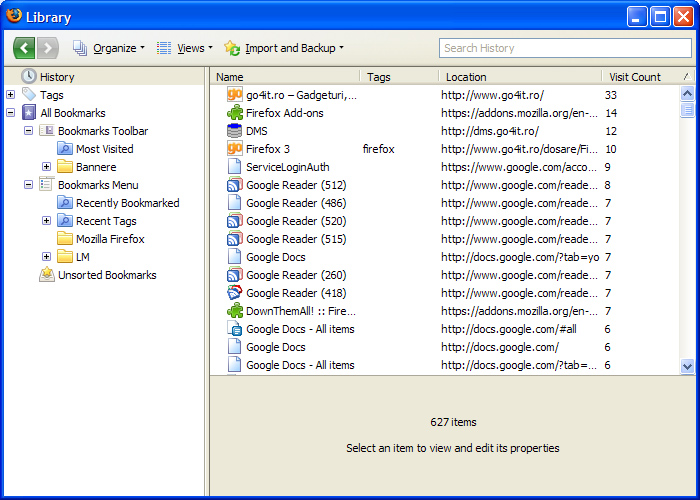Sort by the Name column header
This screenshot has height=500, width=700.
(x=285, y=77)
